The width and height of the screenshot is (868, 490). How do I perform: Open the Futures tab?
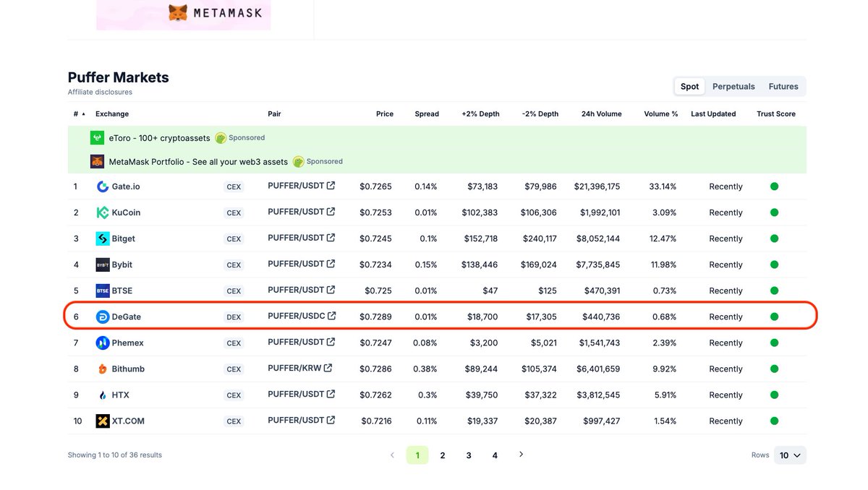click(x=783, y=86)
